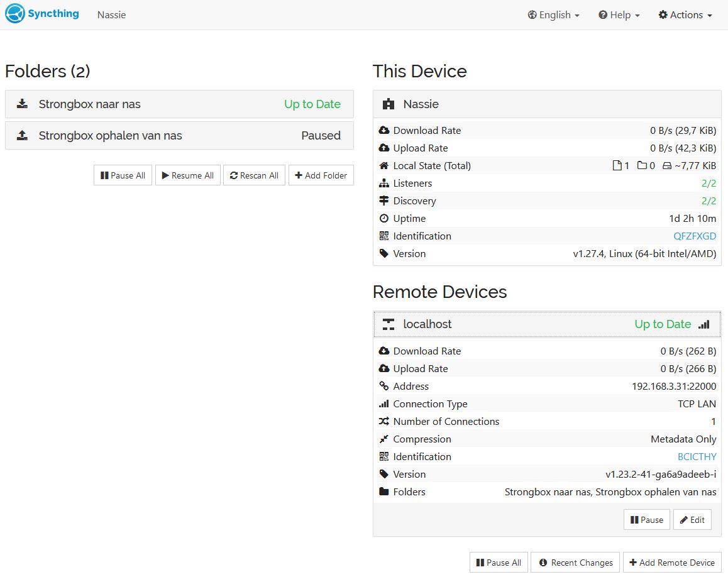This screenshot has height=577, width=728.
Task: Open the Actions menu
Action: [x=685, y=15]
